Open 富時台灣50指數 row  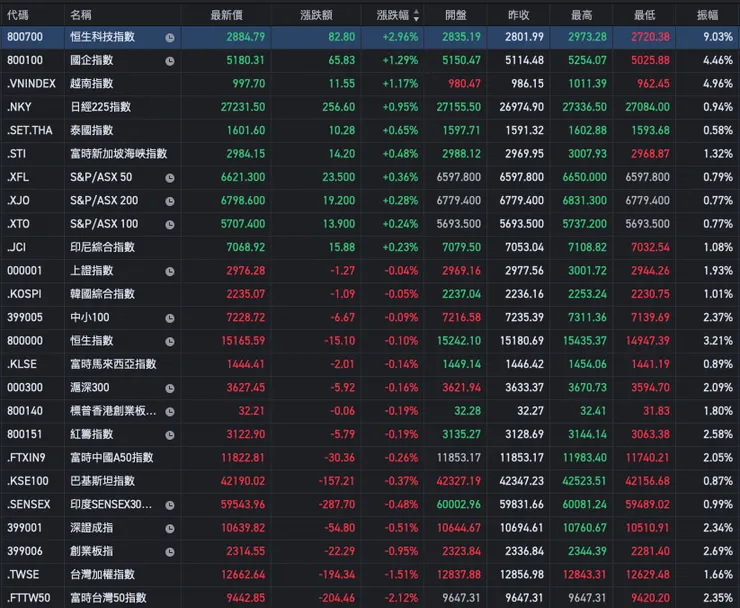(x=370, y=598)
